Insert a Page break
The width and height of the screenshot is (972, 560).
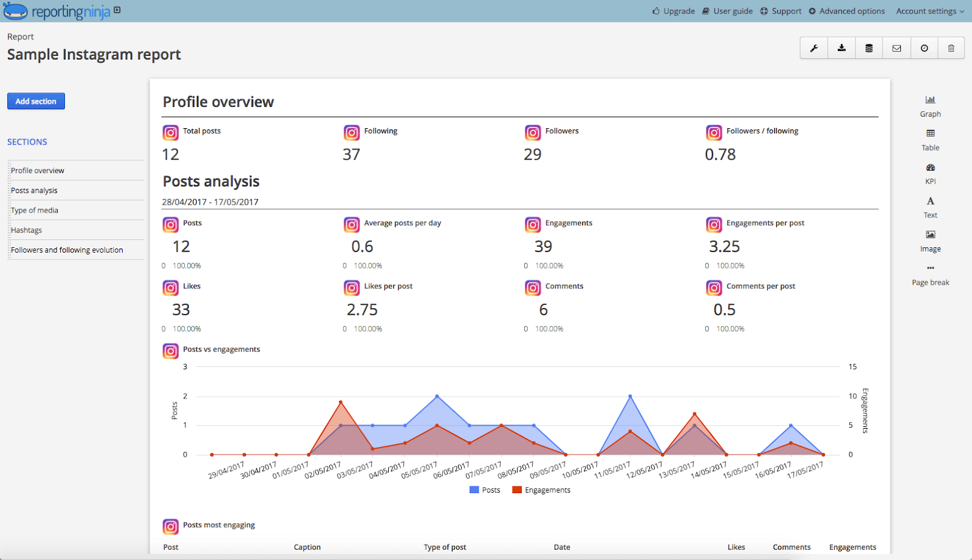[x=930, y=275]
